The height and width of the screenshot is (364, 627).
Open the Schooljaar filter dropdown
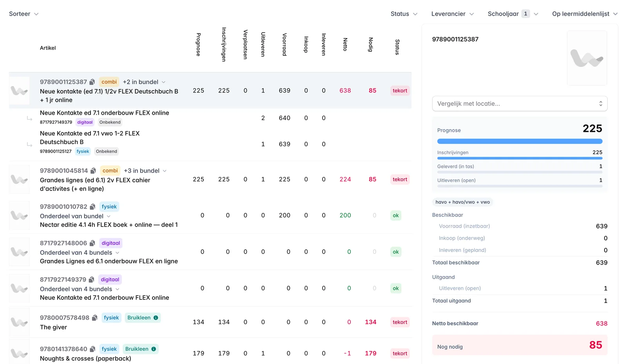pyautogui.click(x=513, y=14)
